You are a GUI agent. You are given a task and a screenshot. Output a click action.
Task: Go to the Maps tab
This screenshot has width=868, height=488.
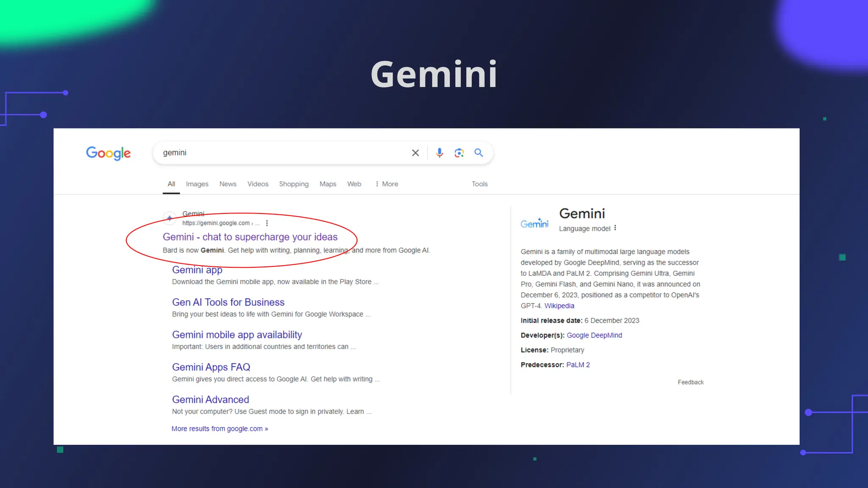pos(328,184)
